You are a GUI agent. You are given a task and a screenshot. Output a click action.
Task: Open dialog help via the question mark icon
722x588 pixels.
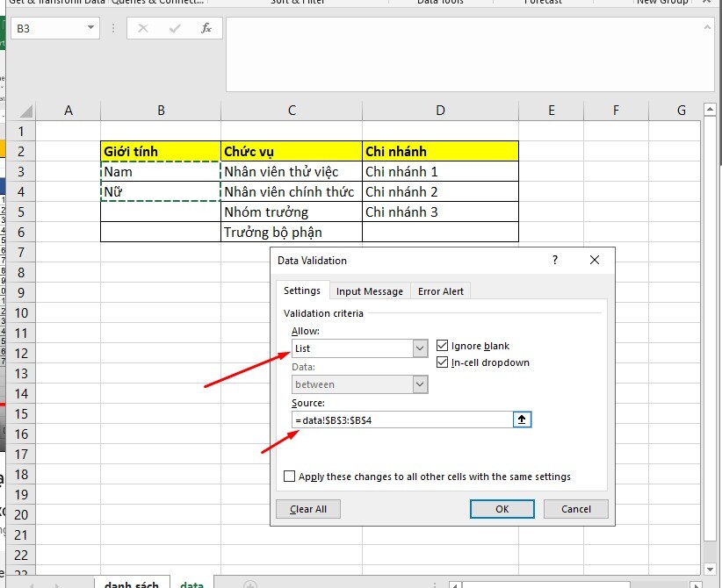554,260
